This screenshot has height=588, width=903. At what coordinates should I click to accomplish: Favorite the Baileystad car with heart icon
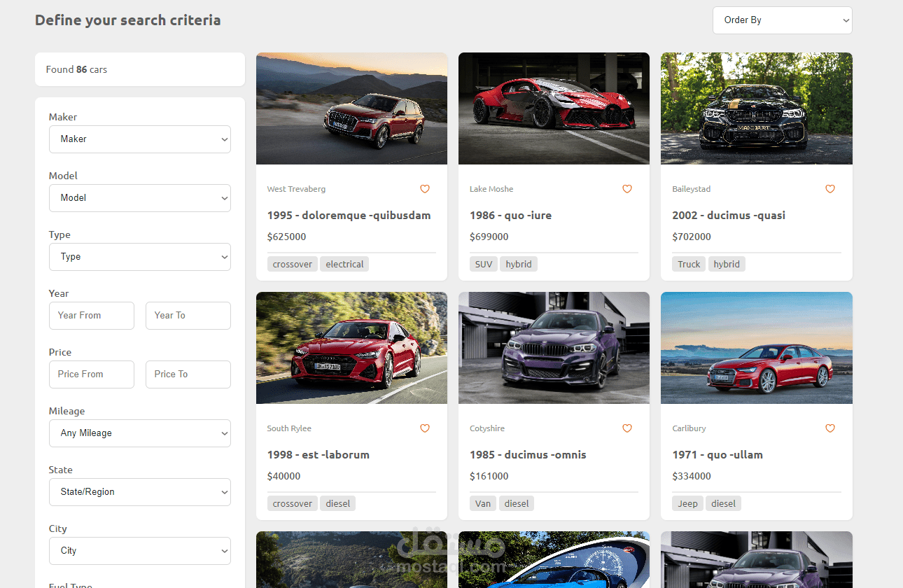point(830,189)
